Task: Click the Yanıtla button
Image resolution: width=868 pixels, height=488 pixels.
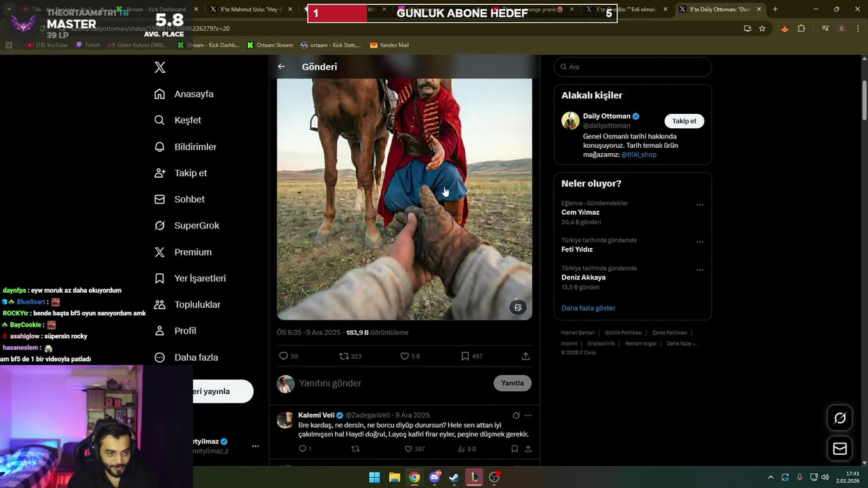Action: click(513, 383)
